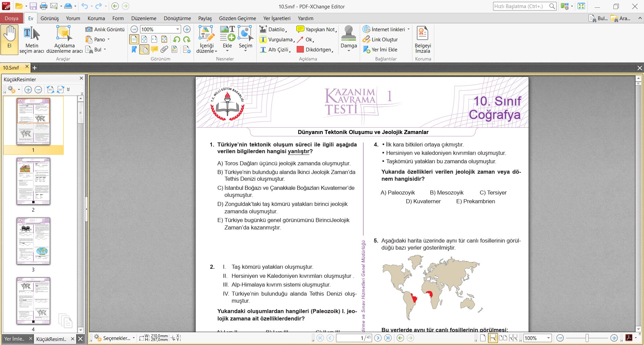The height and width of the screenshot is (345, 644).
Task: Toggle single page layout in status bar
Action: (x=483, y=338)
